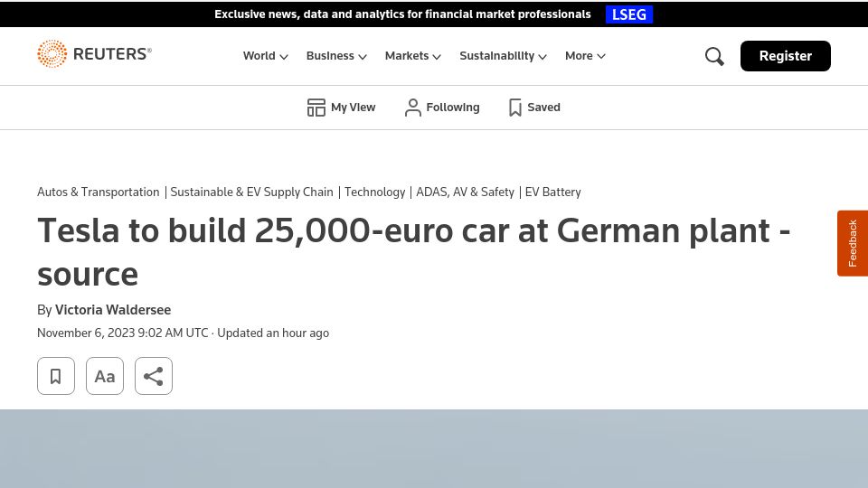This screenshot has width=868, height=488.
Task: Expand the Sustainability menu
Action: point(504,56)
